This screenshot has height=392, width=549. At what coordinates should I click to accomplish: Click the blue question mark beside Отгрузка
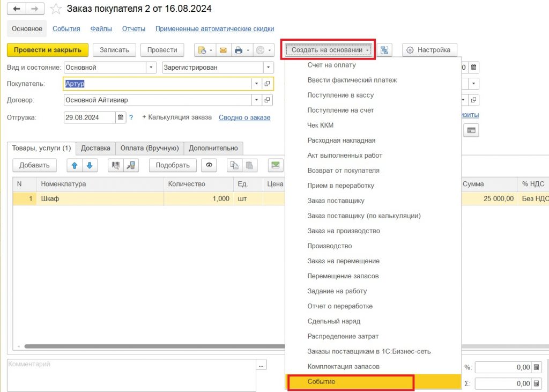click(x=131, y=117)
